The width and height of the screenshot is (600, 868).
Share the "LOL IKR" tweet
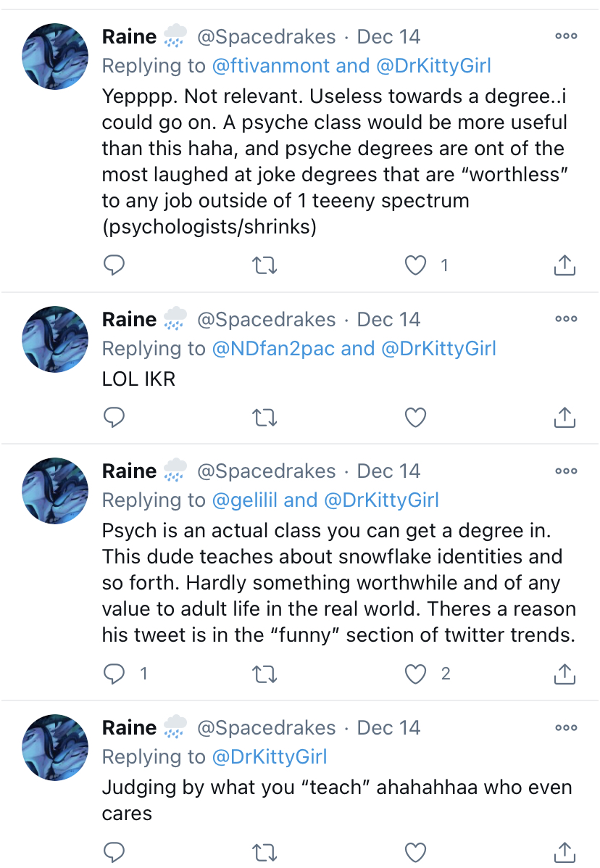click(564, 418)
